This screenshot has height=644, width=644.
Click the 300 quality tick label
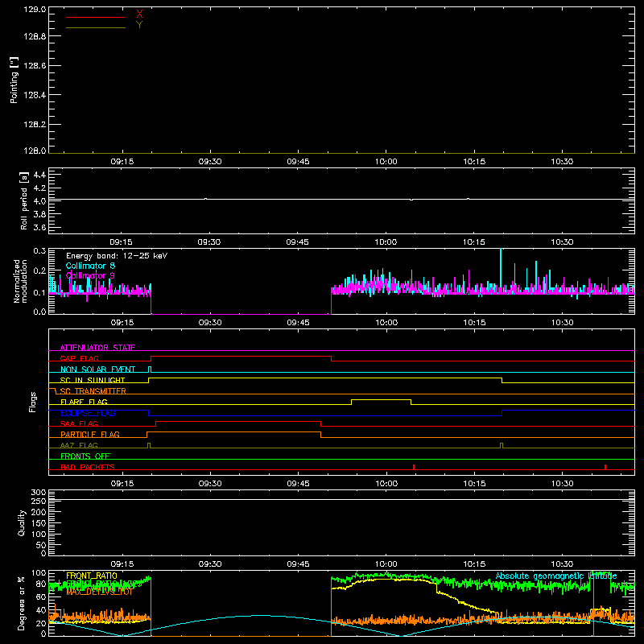click(x=39, y=493)
